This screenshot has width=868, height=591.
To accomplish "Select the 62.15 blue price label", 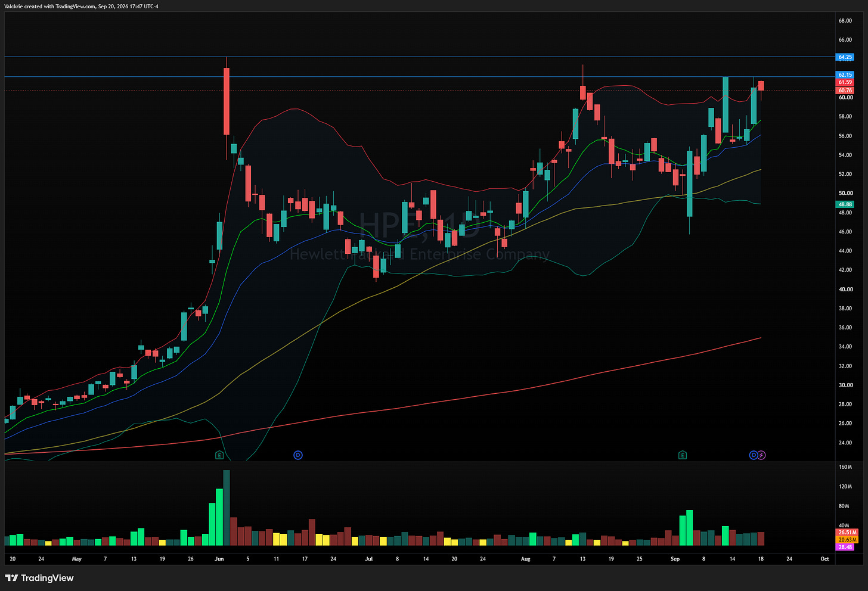I will 845,75.
